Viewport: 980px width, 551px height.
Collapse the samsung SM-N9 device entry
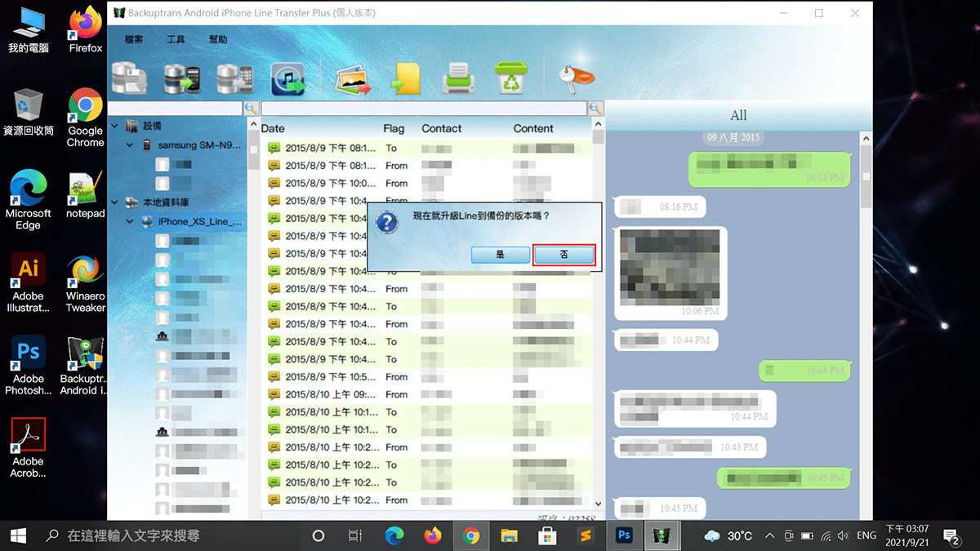point(131,145)
